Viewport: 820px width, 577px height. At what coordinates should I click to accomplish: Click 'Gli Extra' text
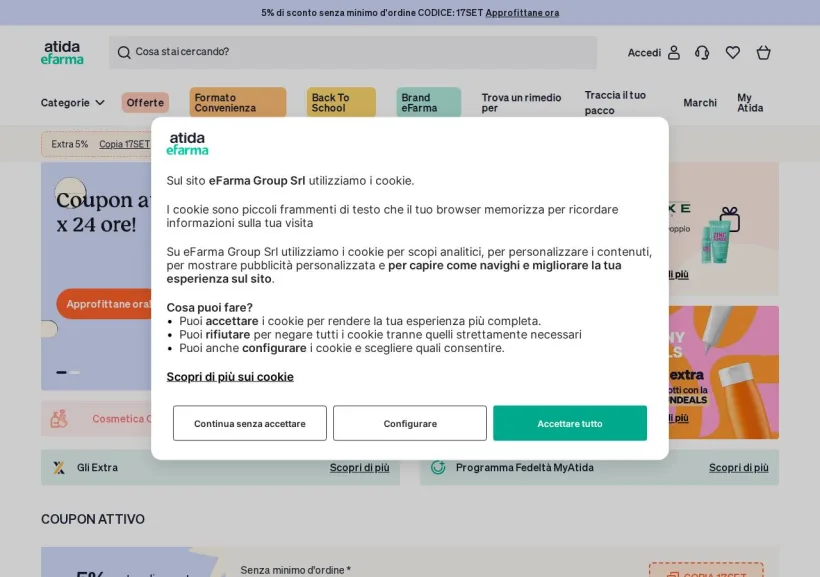point(97,468)
